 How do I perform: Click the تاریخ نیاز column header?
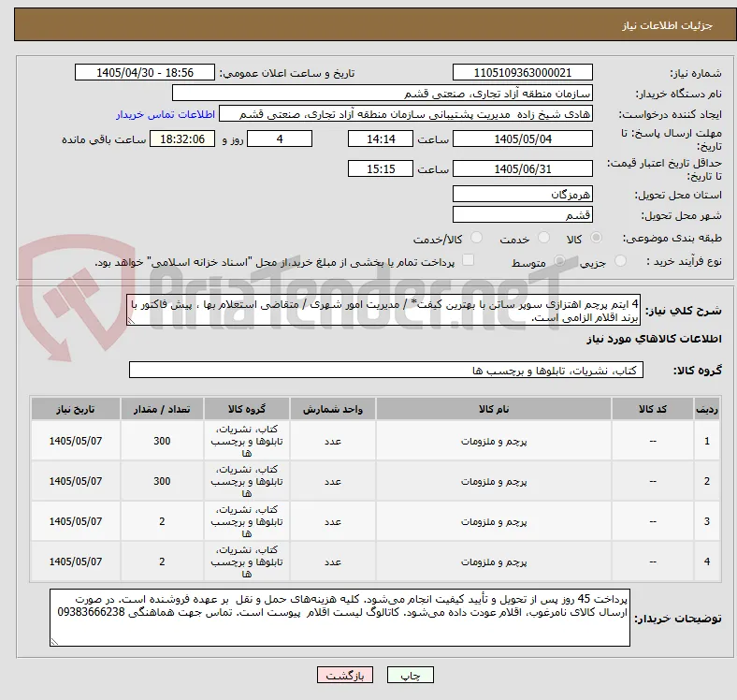(76, 409)
